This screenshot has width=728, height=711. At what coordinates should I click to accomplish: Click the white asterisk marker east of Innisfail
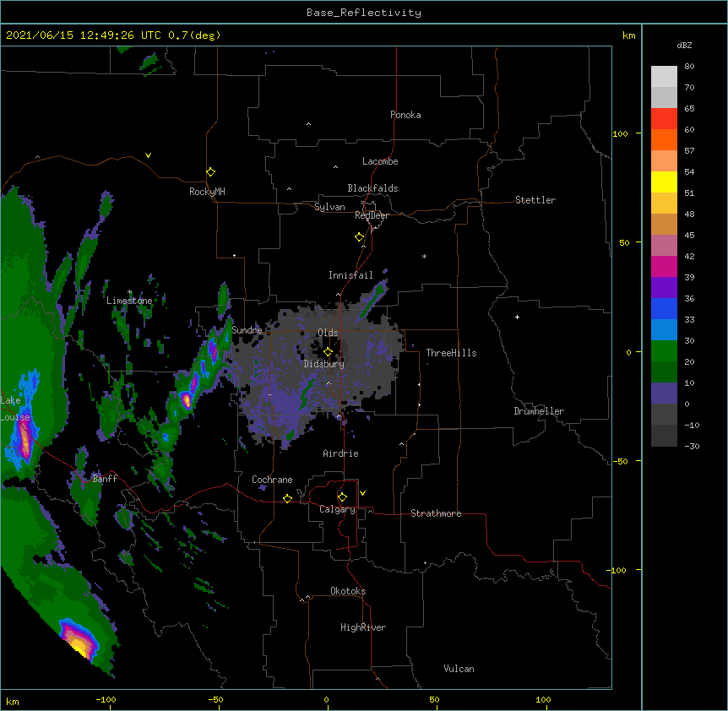coord(424,256)
